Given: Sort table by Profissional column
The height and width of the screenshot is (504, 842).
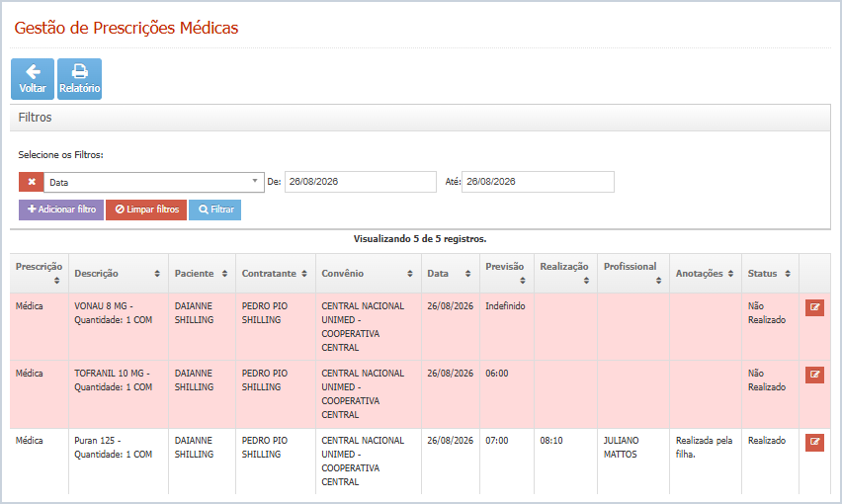Looking at the screenshot, I should (633, 273).
